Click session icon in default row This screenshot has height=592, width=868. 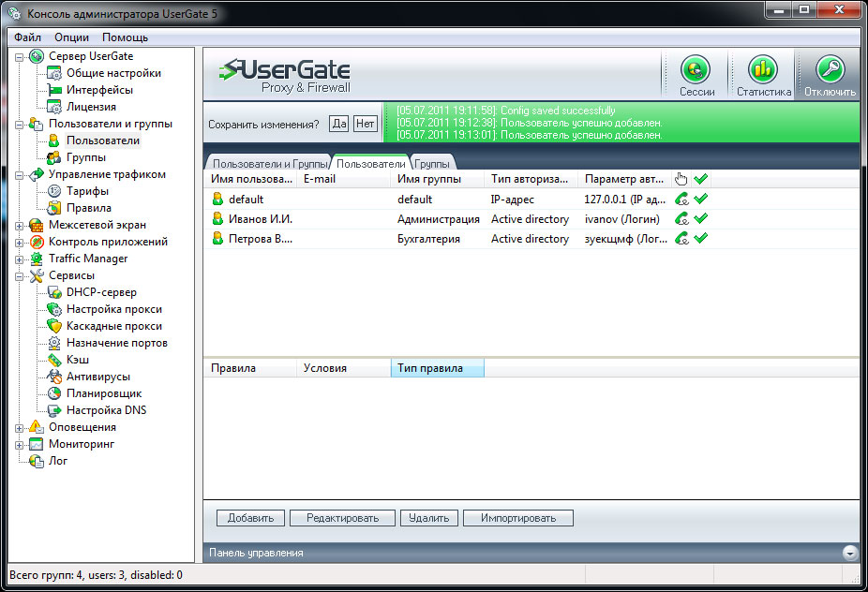coord(682,199)
